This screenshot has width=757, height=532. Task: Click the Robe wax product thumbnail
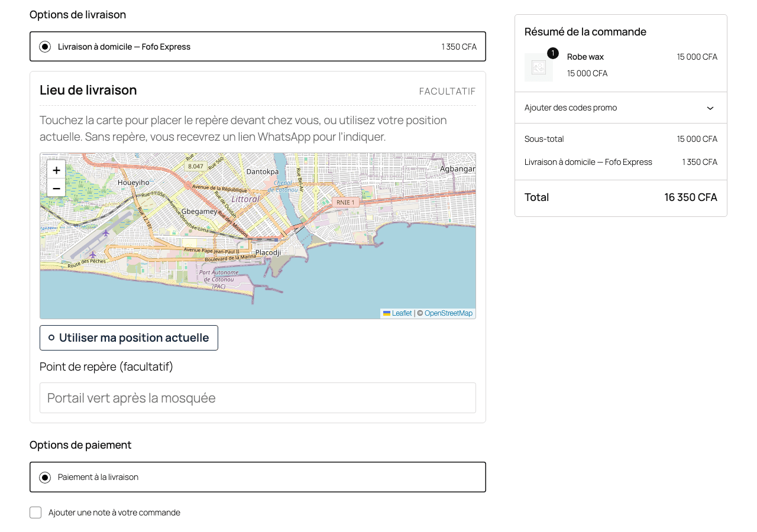[x=539, y=67]
